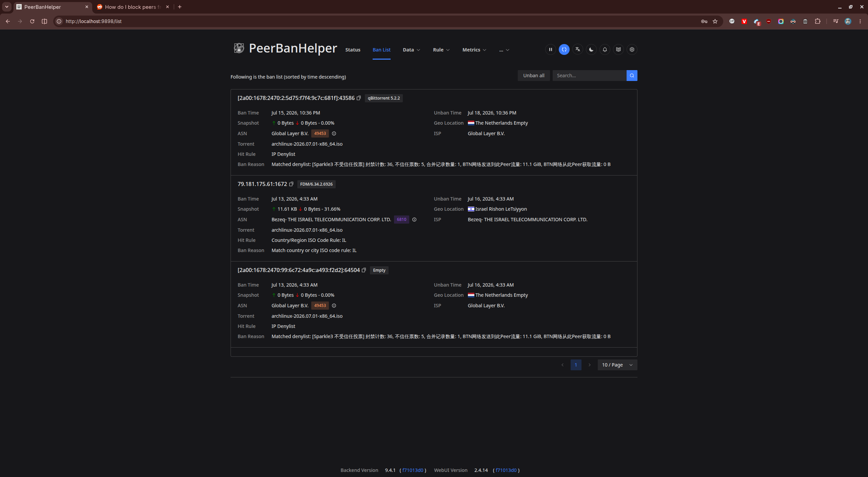Image resolution: width=868 pixels, height=477 pixels.
Task: Expand the Metrics menu
Action: point(474,50)
